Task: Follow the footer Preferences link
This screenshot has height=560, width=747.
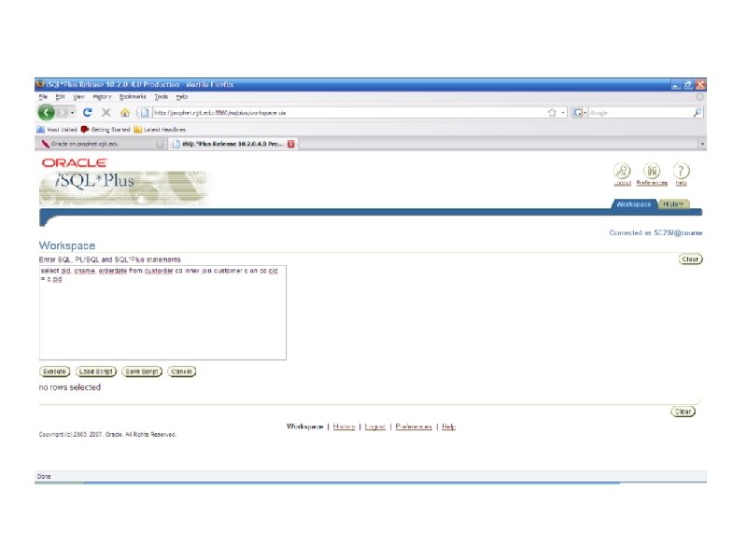Action: (414, 427)
